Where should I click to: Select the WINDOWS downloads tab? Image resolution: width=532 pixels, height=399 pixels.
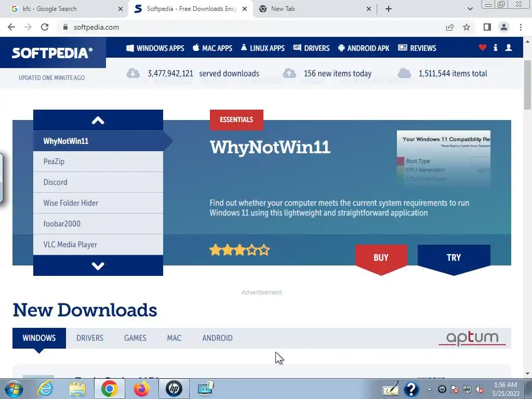[x=39, y=338]
